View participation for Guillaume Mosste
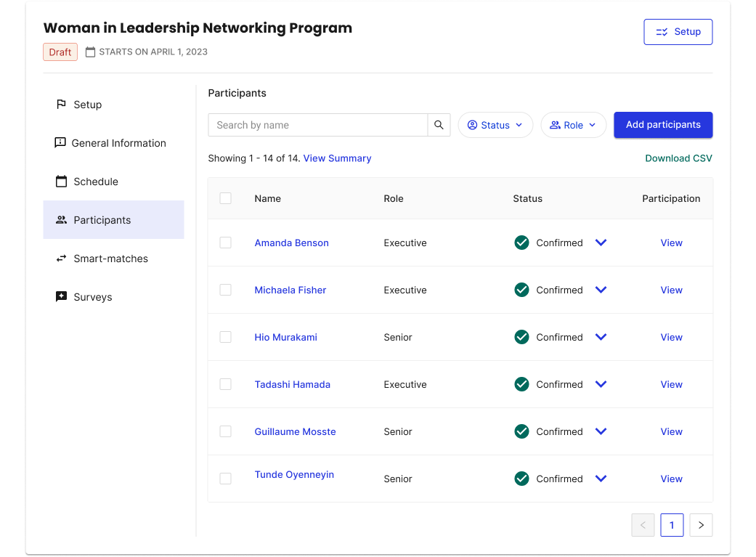Viewport: 756px width, 557px height. coord(671,431)
